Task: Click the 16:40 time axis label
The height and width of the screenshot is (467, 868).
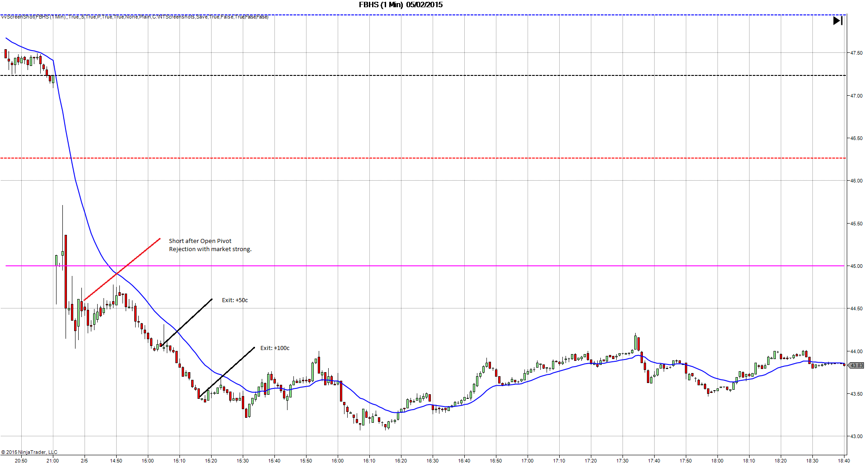Action: 464,461
